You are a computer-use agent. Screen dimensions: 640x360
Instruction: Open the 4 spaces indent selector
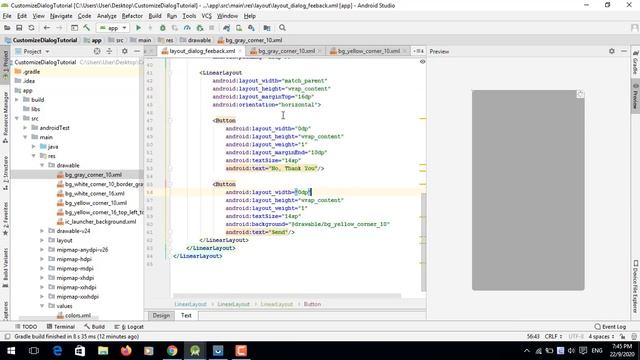point(601,337)
